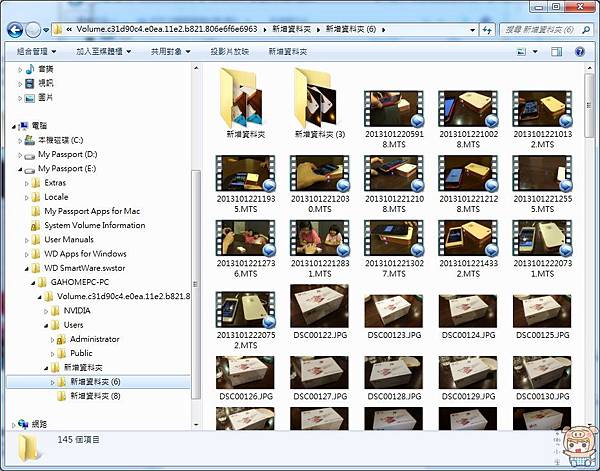Select My Passport Apps for Mac folder
The image size is (600, 471).
pos(85,211)
